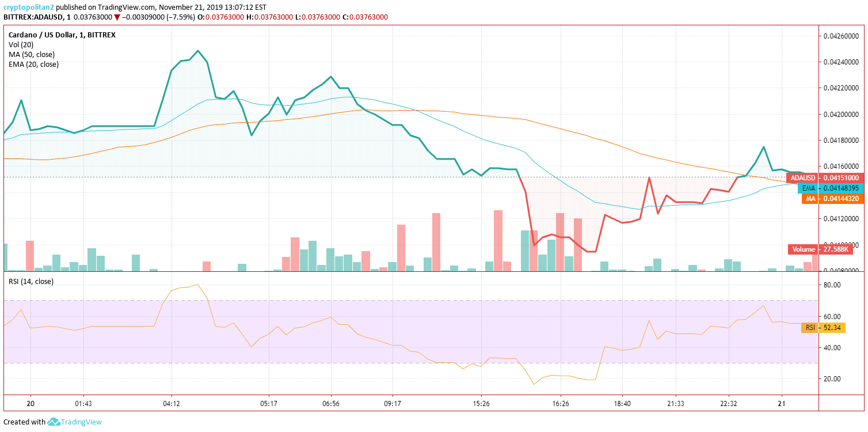Image resolution: width=868 pixels, height=432 pixels.
Task: Click the 20.00 level on the RSI axis
Action: click(x=833, y=379)
